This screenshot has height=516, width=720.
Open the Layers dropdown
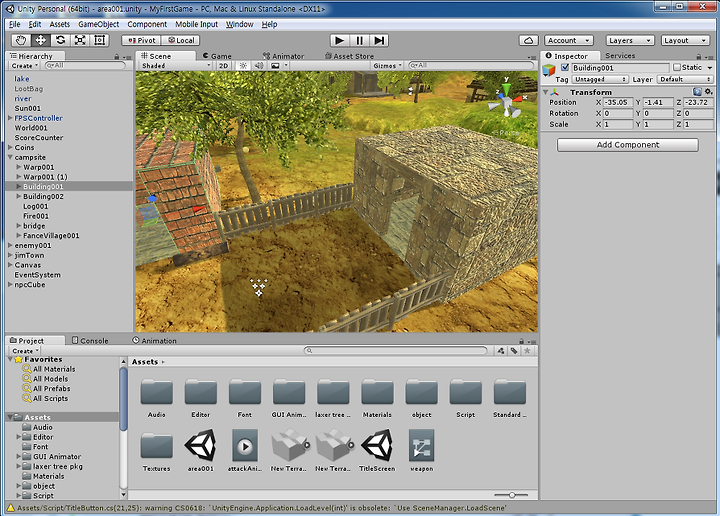click(630, 40)
